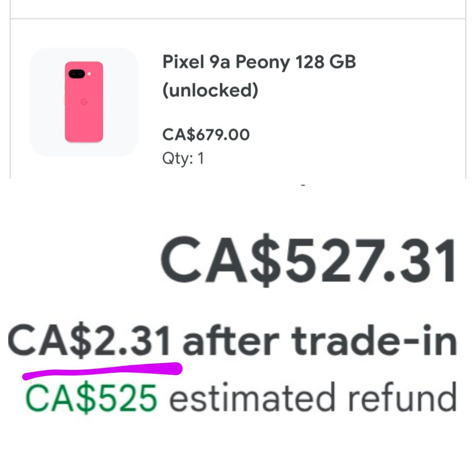Click the flash dot beside the phone camera
This screenshot has height=476, width=476.
[89, 74]
